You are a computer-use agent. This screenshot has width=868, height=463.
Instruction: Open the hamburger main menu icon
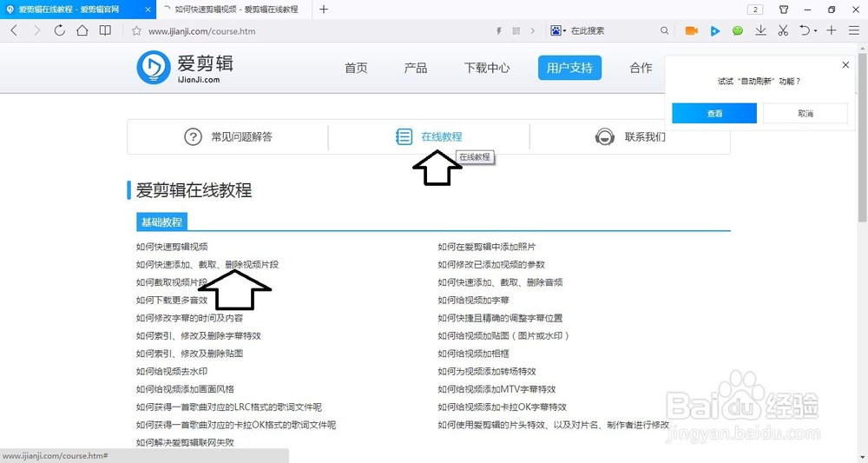[853, 30]
